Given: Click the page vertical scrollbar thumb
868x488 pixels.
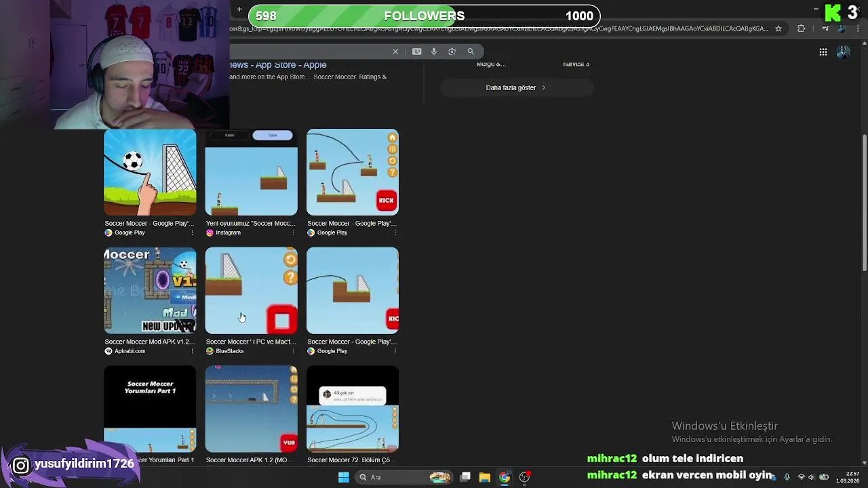Looking at the screenshot, I should pos(864,203).
